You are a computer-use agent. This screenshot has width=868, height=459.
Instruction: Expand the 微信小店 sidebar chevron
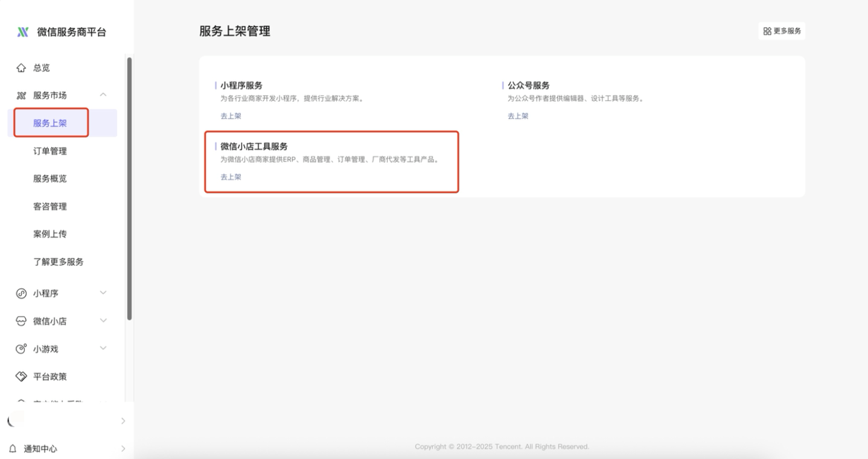tap(103, 320)
